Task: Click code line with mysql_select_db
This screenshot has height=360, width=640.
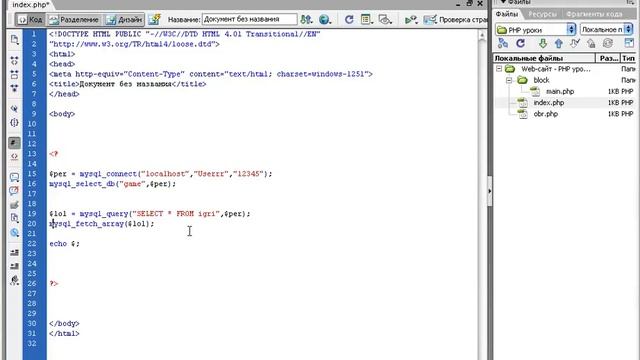Action: pyautogui.click(x=113, y=184)
